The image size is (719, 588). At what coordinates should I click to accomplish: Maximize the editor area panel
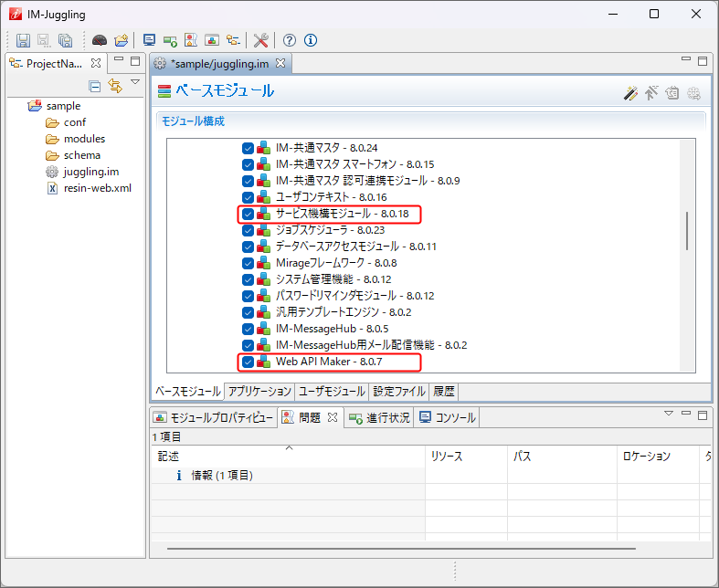click(x=703, y=60)
